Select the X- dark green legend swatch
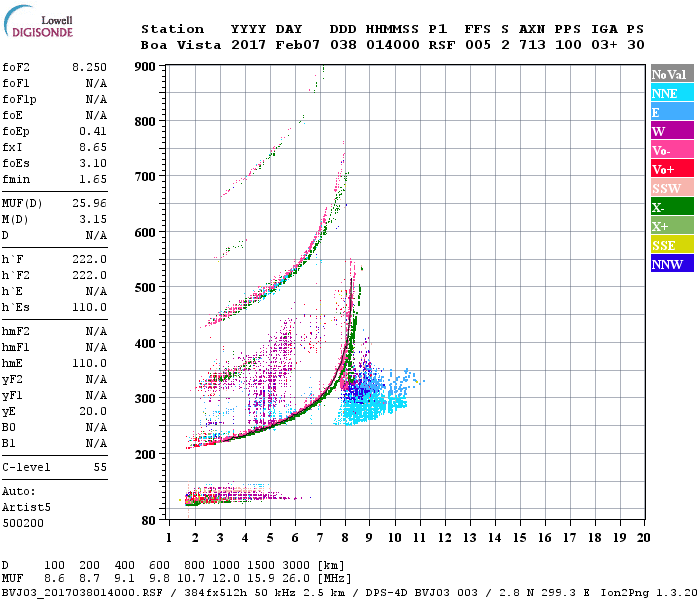The height and width of the screenshot is (600, 700). tap(672, 207)
